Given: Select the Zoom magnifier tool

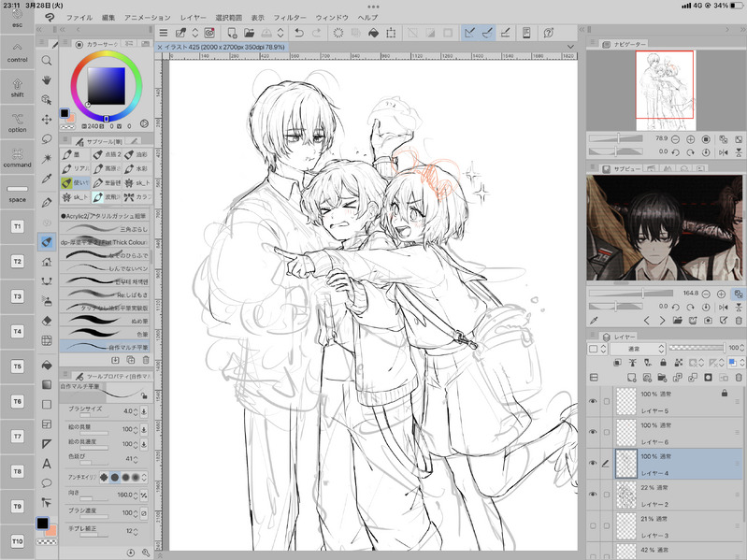Looking at the screenshot, I should pyautogui.click(x=46, y=61).
